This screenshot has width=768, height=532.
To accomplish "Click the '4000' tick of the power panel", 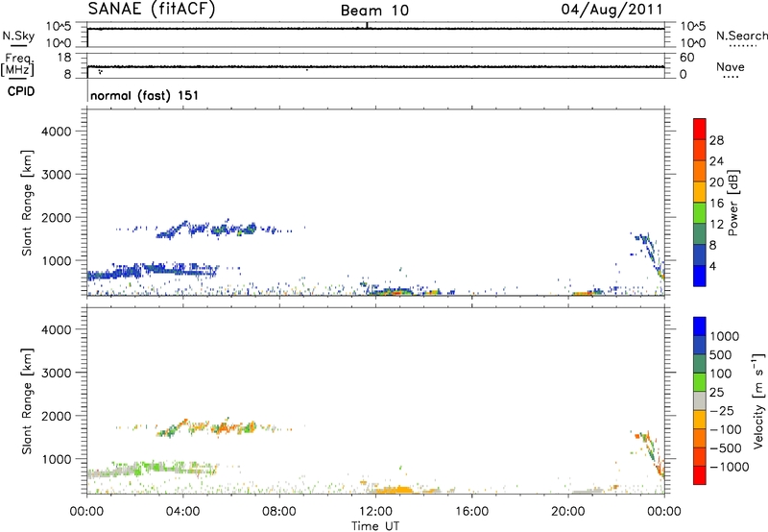I will click(57, 132).
